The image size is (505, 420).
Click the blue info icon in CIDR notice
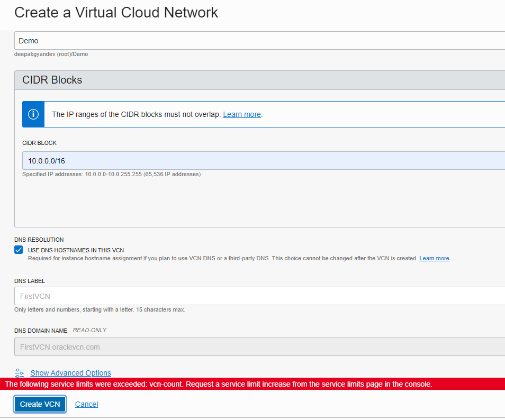point(33,114)
